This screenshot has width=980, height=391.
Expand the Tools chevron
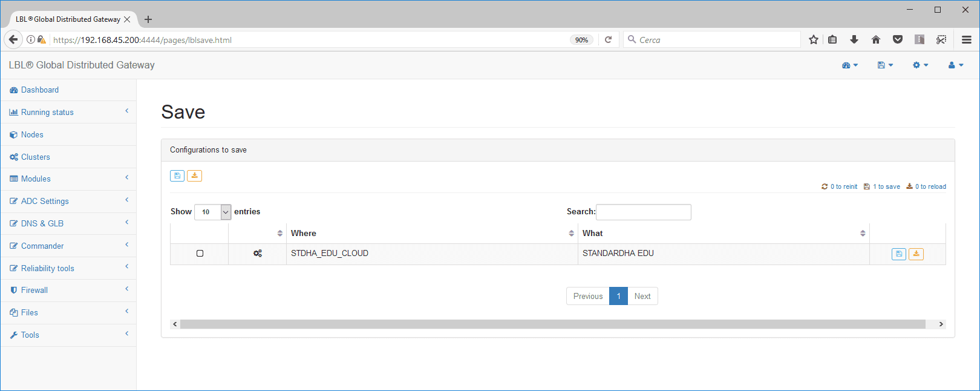click(x=127, y=333)
